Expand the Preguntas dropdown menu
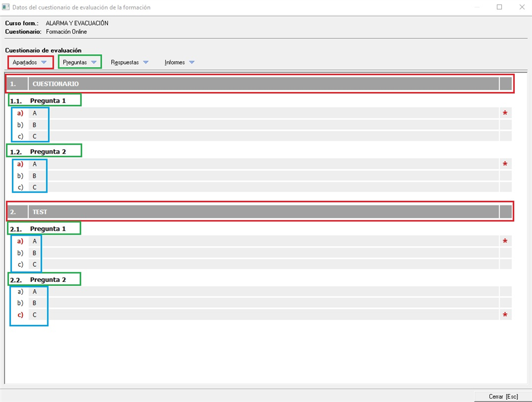Viewport: 532px width, 402px height. (80, 63)
